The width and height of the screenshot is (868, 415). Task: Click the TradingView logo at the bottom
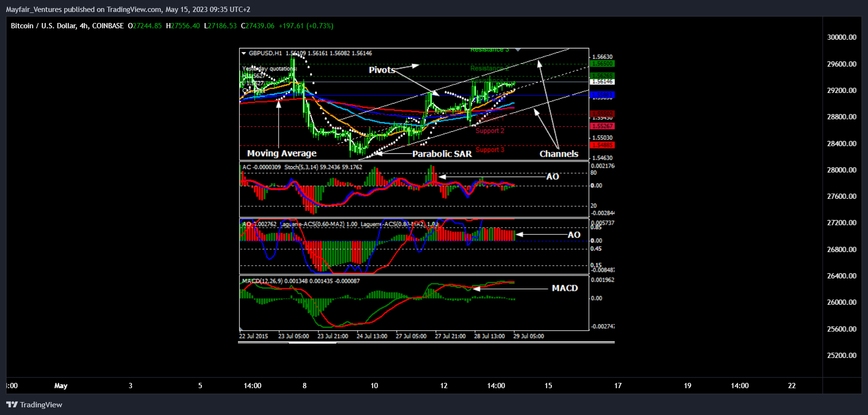(x=34, y=405)
